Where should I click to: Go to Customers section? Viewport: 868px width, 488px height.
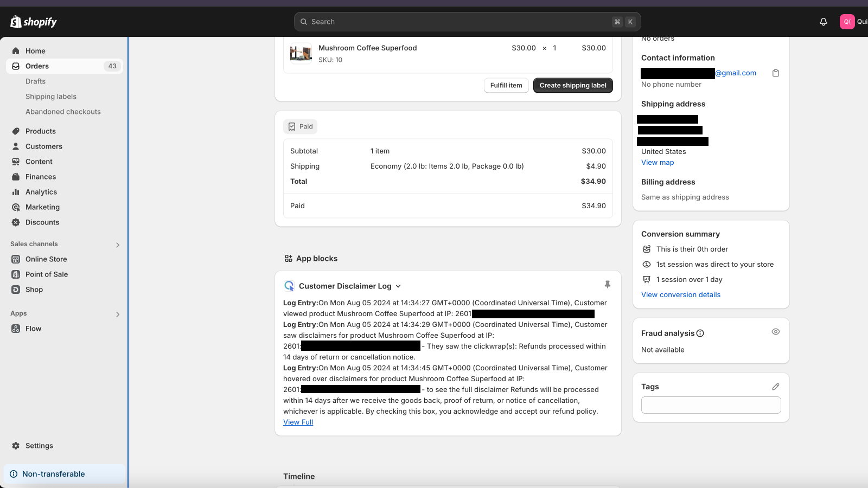44,146
